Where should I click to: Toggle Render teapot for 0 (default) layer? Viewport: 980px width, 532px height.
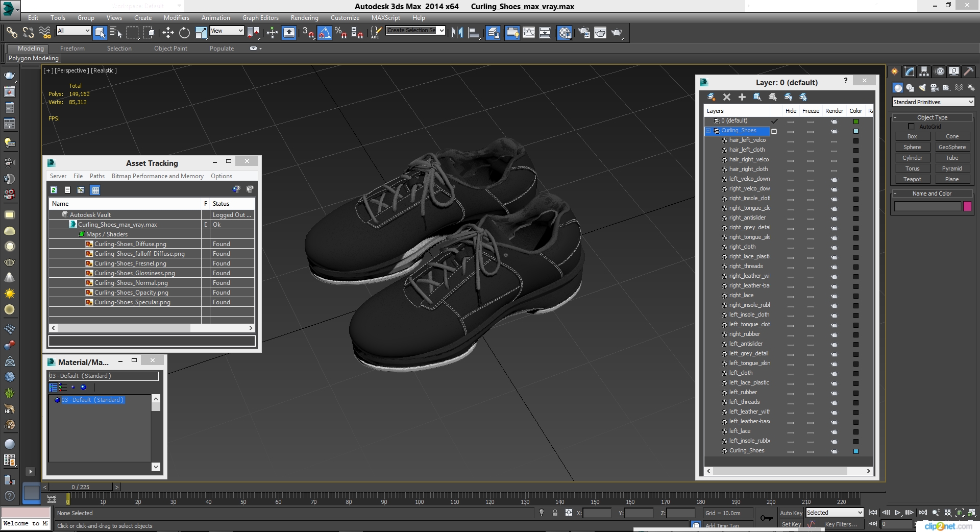(x=834, y=122)
